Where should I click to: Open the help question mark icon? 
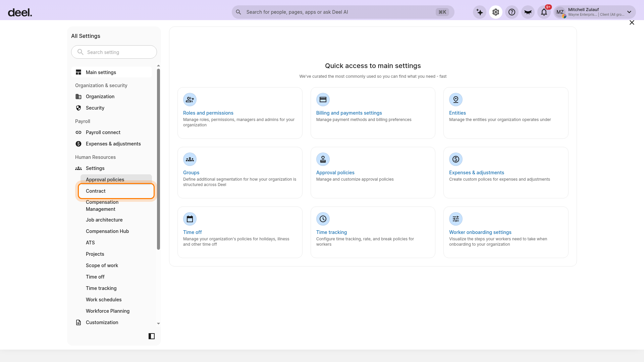click(512, 12)
